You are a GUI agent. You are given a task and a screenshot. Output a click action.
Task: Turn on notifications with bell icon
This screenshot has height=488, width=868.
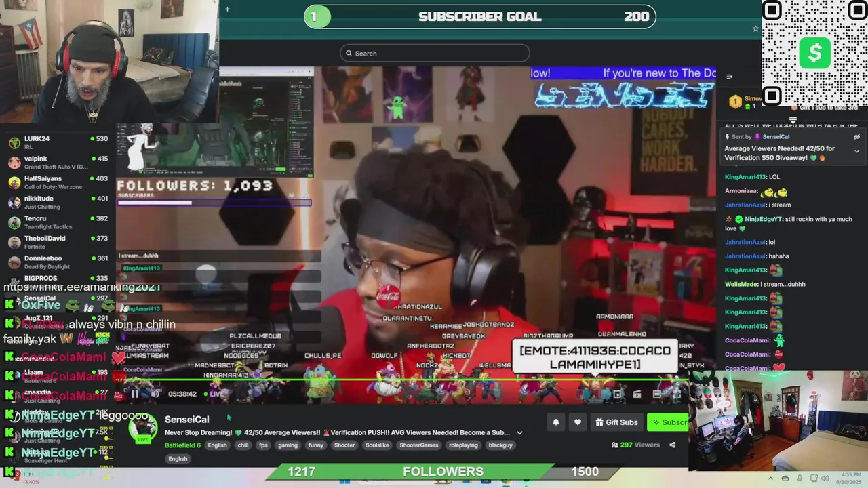click(555, 422)
